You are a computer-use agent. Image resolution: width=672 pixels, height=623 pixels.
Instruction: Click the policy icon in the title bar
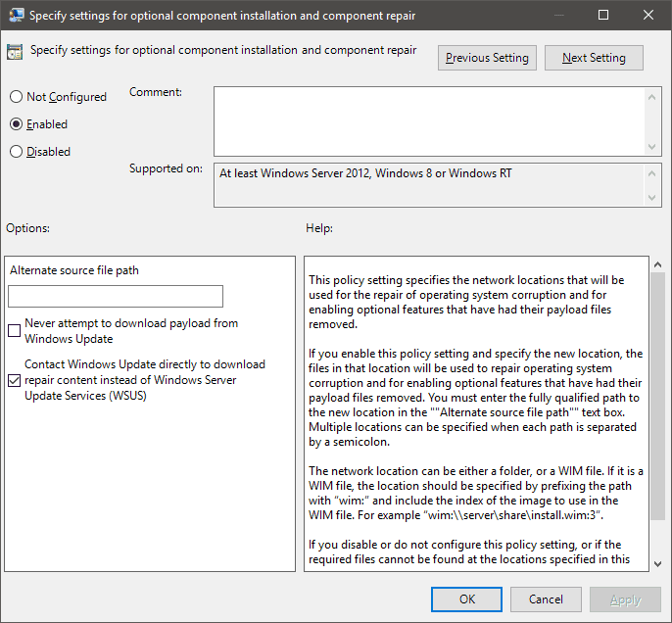click(17, 15)
